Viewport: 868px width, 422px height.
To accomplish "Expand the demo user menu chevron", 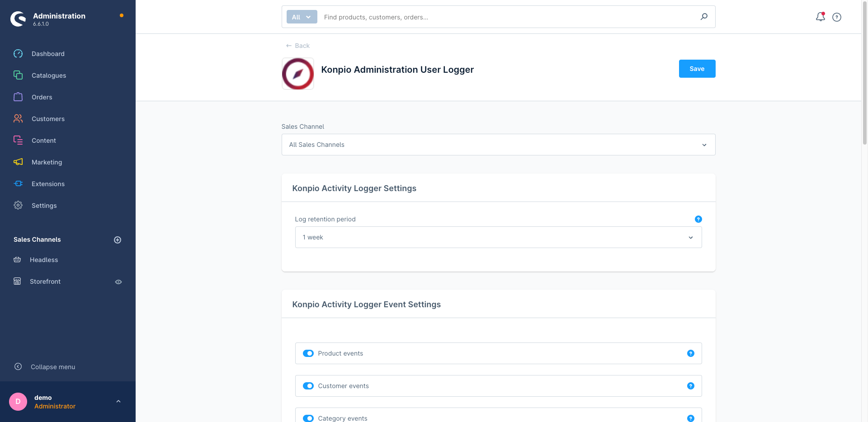I will (118, 401).
